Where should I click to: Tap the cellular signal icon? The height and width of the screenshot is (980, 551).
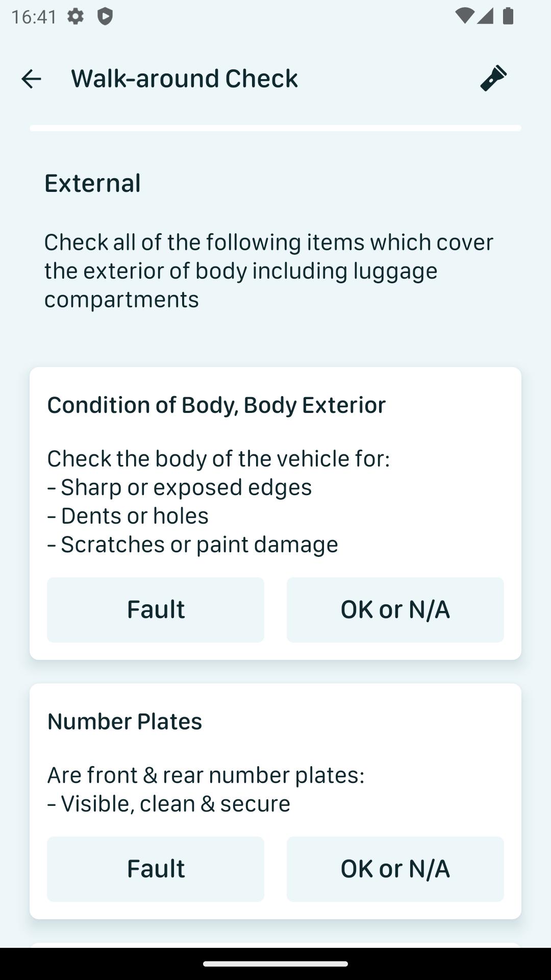coord(485,16)
